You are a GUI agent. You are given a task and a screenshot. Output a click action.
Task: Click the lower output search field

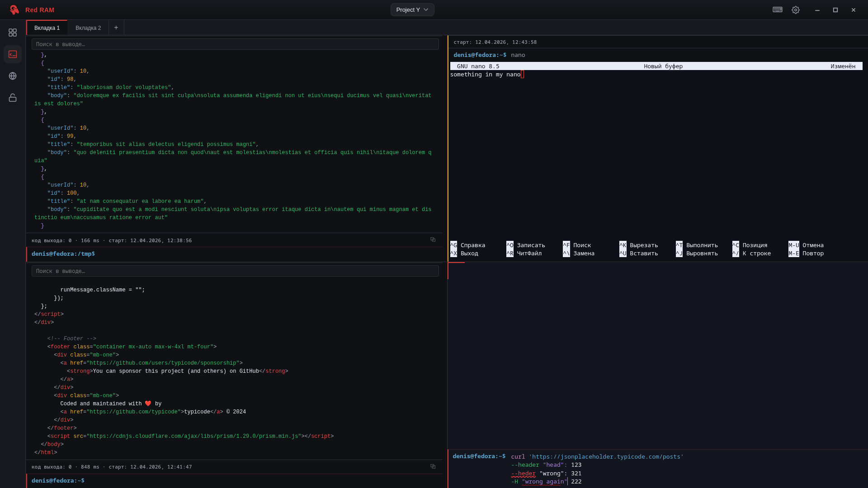click(x=235, y=271)
